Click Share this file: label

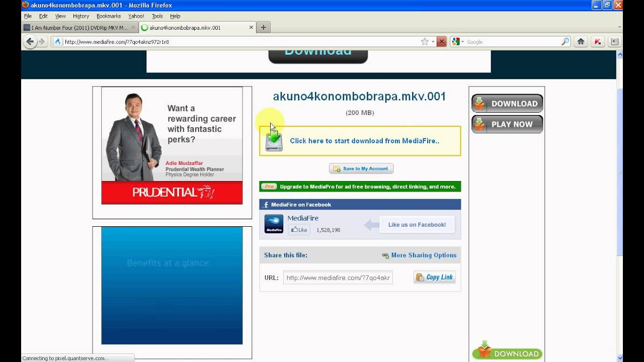pyautogui.click(x=286, y=255)
